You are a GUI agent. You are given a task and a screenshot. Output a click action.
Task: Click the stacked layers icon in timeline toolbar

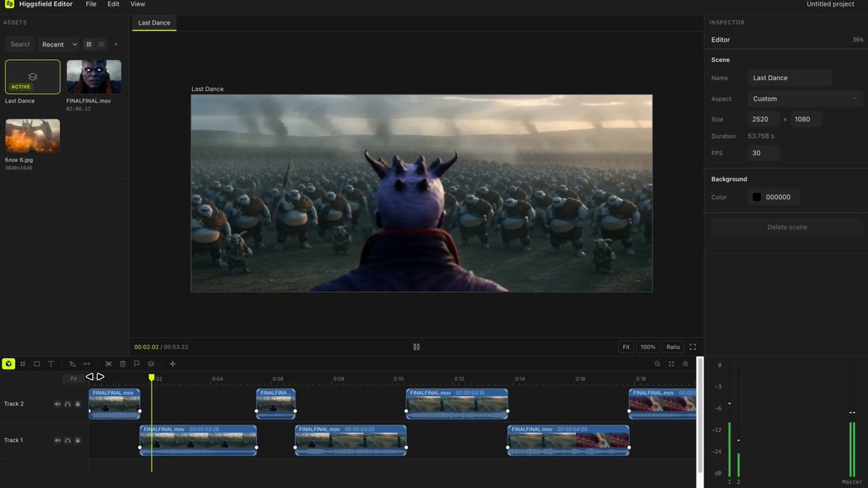click(x=150, y=364)
